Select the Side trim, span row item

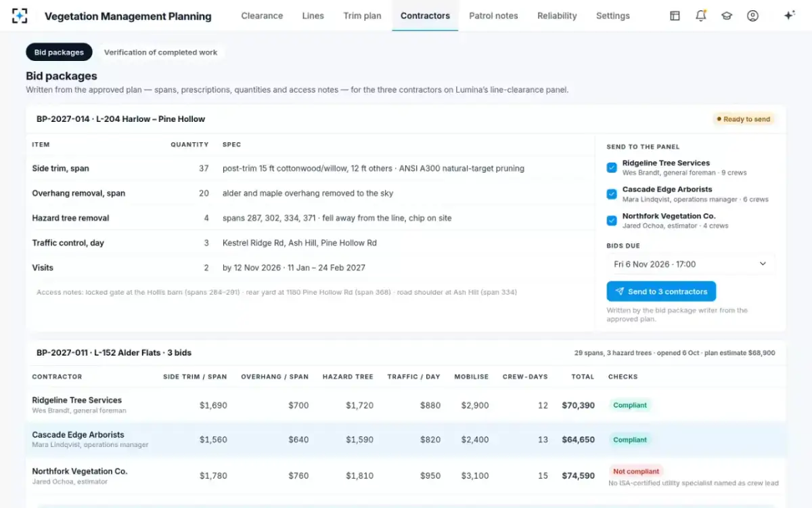click(311, 168)
